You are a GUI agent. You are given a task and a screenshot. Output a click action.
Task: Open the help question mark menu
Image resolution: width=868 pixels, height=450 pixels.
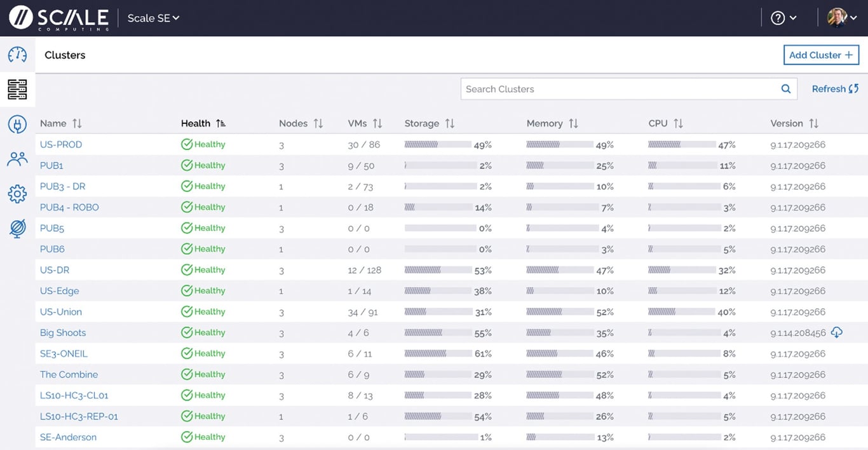click(x=783, y=18)
